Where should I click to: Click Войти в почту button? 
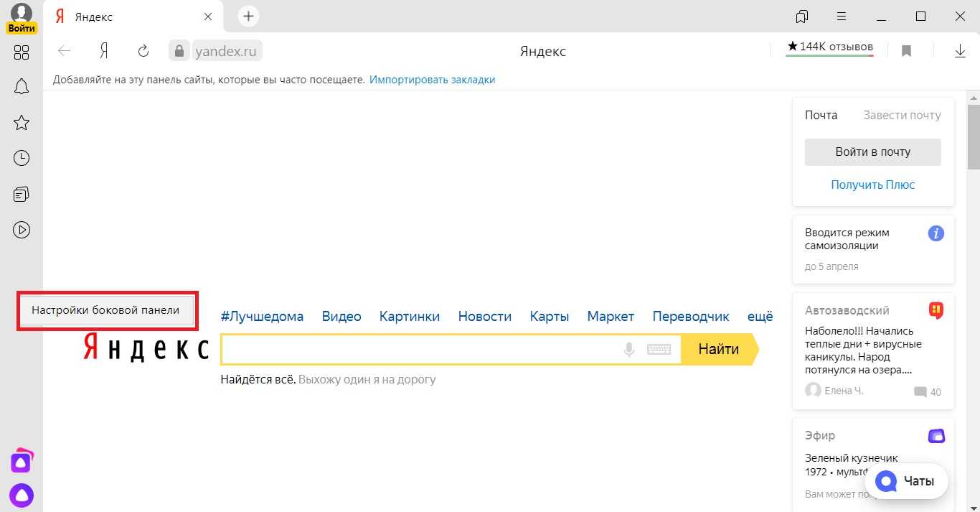[873, 152]
